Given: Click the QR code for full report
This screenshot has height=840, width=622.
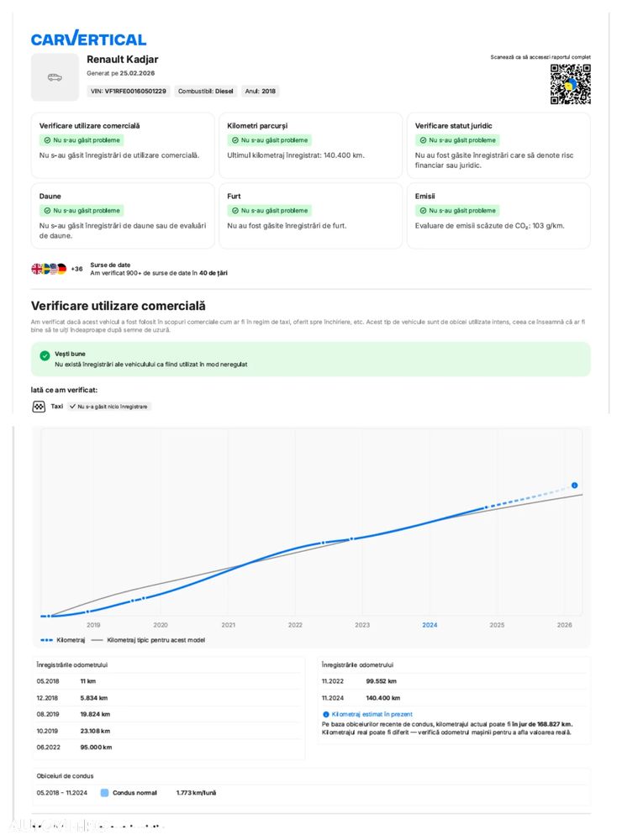Looking at the screenshot, I should (570, 85).
